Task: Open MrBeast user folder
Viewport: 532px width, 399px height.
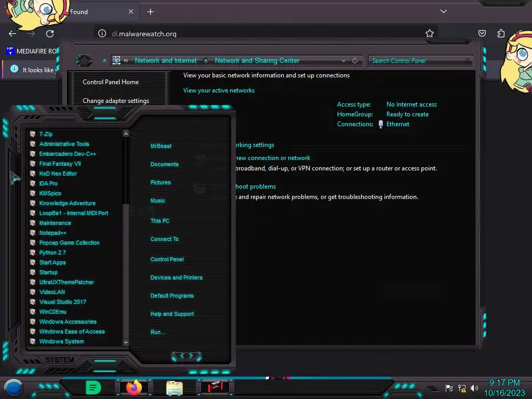Action: coord(161,146)
